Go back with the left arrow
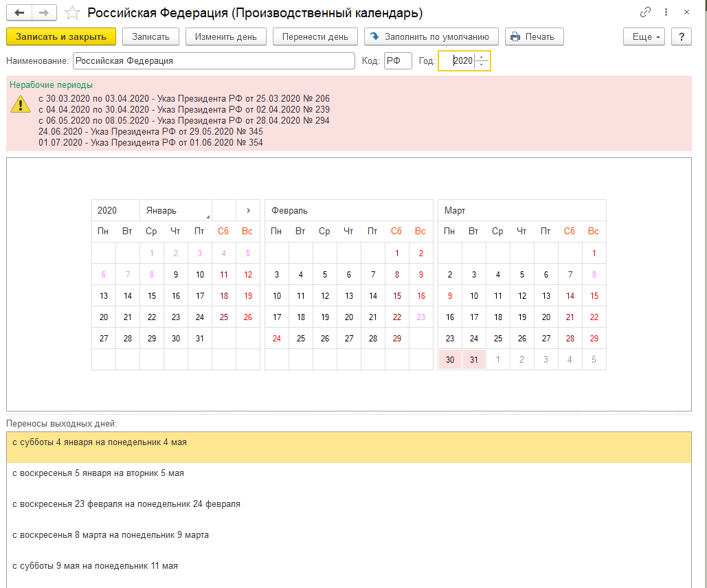Image resolution: width=707 pixels, height=588 pixels. [x=19, y=13]
